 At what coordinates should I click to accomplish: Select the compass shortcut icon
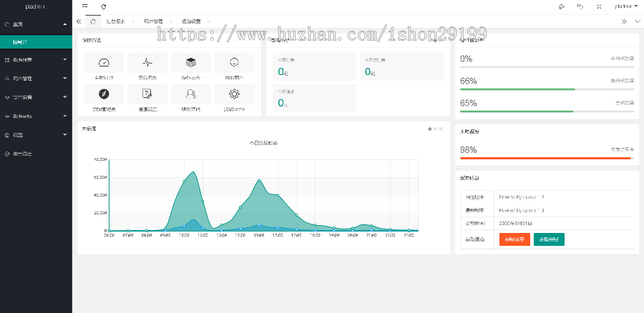[104, 94]
